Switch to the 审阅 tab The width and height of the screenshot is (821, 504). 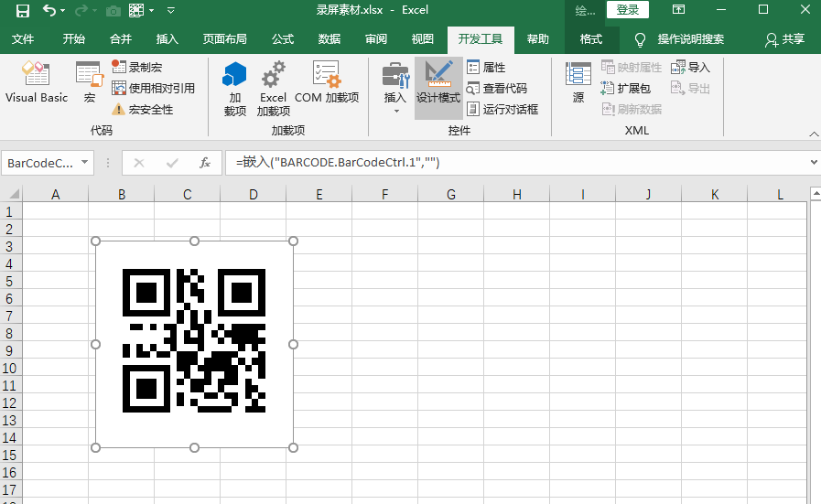click(x=376, y=39)
